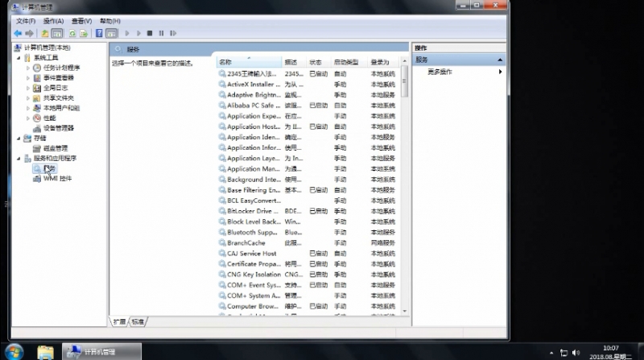644x360 pixels.
Task: Select Computer Brow... service row
Action: tap(308, 306)
